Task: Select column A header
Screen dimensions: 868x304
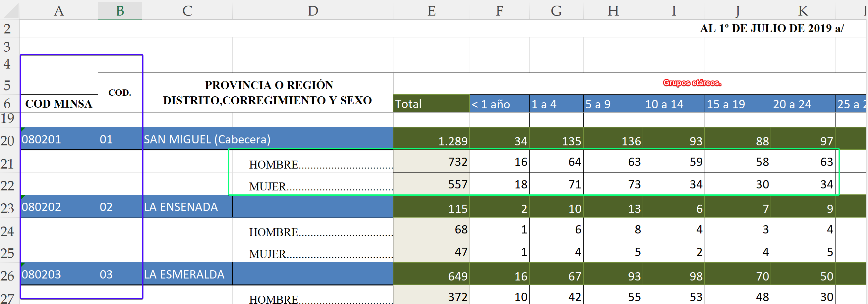Action: tap(59, 11)
